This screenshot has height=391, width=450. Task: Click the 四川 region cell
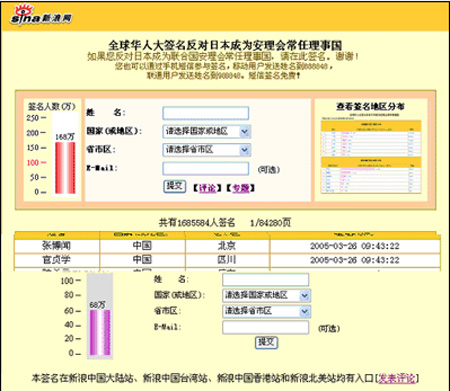tap(227, 260)
